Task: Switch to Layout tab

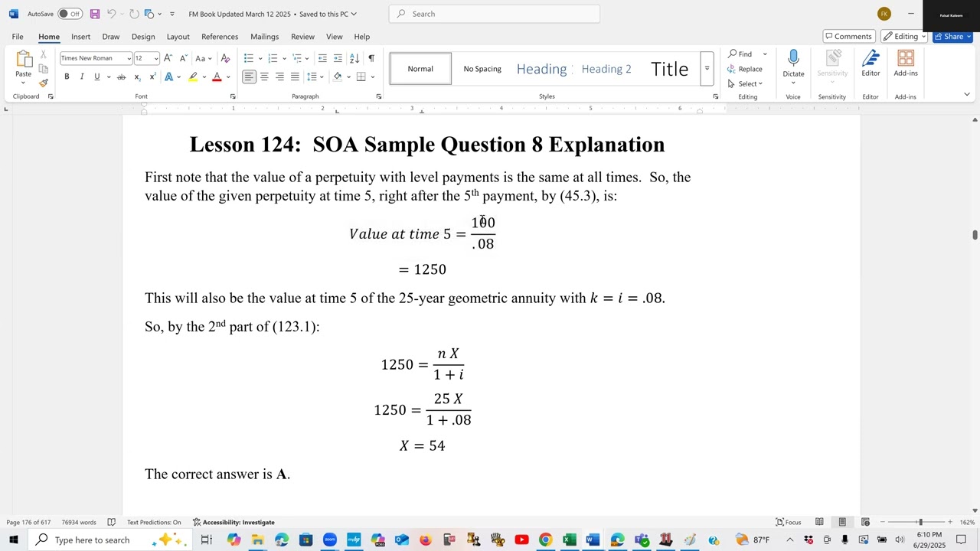Action: (178, 37)
